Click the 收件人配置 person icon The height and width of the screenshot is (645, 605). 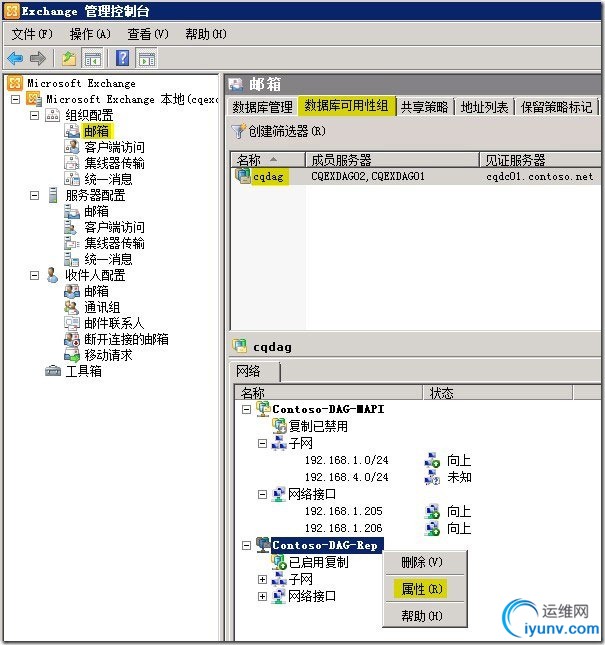(x=52, y=275)
